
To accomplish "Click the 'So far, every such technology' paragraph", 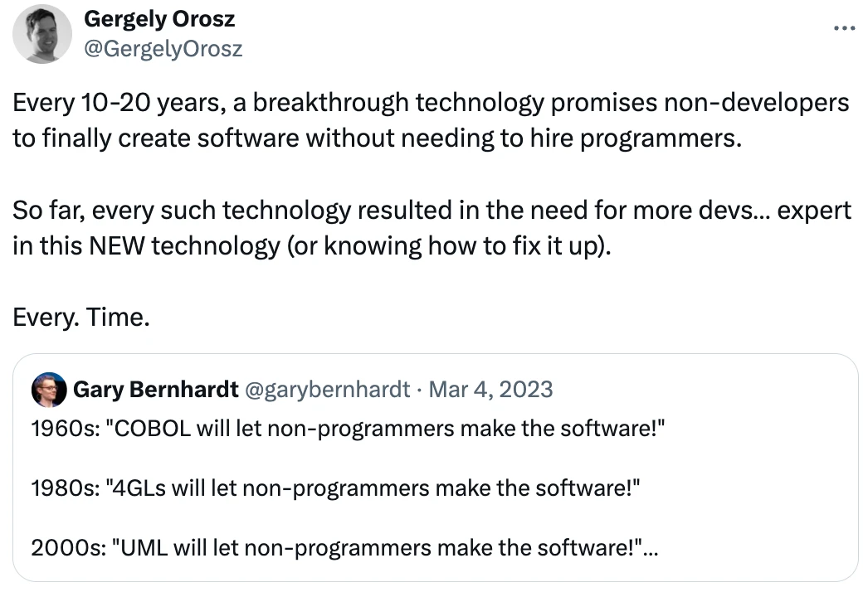I will 432,228.
